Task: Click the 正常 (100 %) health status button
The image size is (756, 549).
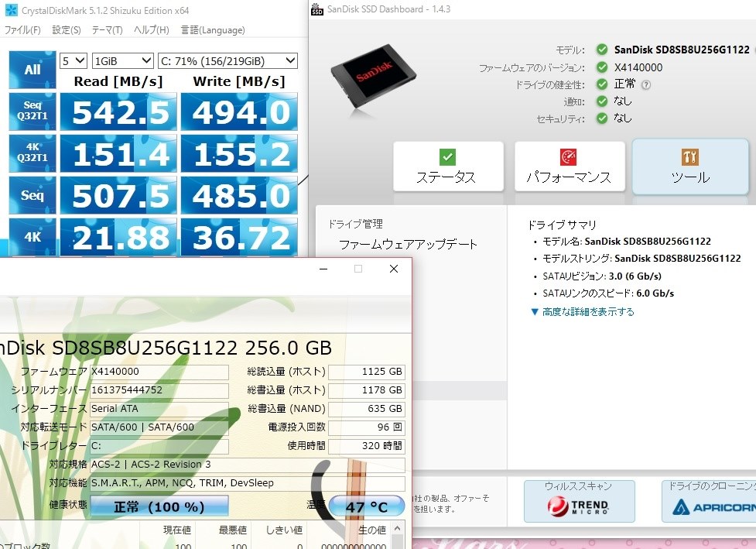Action: [159, 506]
